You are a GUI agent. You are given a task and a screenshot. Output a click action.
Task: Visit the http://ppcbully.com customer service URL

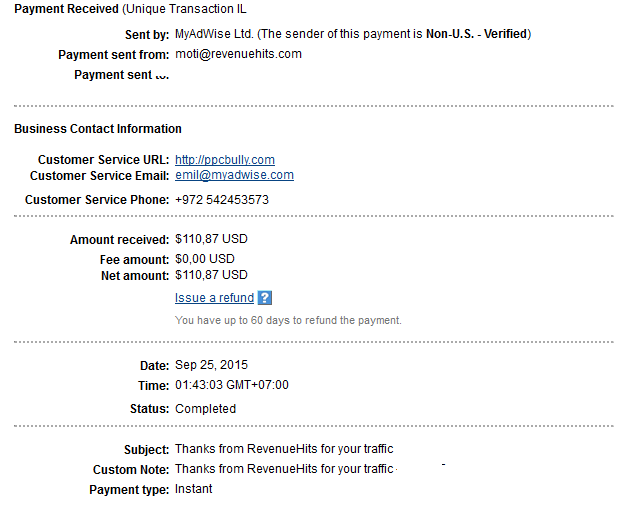(x=225, y=160)
